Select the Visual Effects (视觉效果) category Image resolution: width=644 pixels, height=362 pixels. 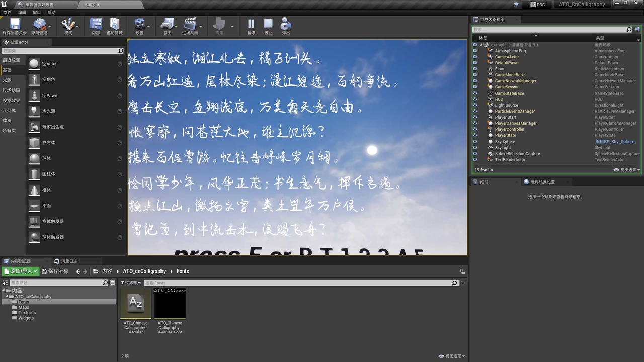(x=12, y=100)
